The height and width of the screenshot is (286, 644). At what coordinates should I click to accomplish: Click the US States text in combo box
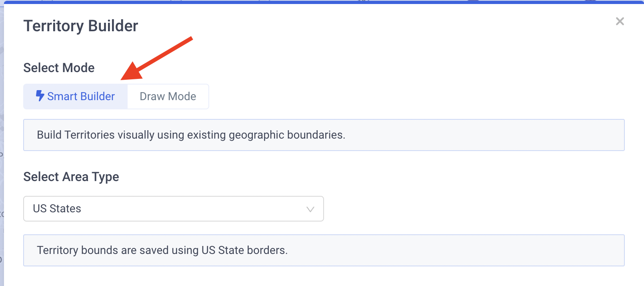coord(57,209)
